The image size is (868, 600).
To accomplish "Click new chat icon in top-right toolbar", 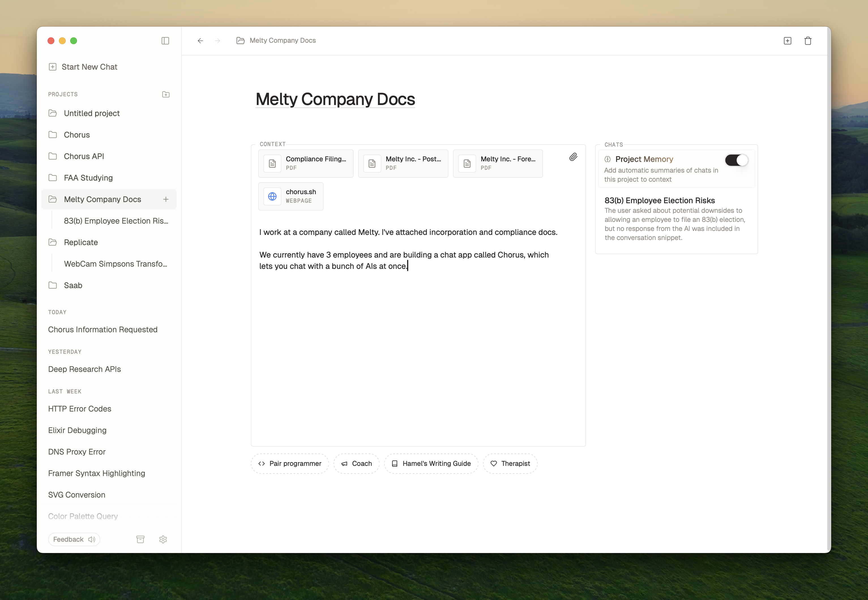I will pos(788,40).
